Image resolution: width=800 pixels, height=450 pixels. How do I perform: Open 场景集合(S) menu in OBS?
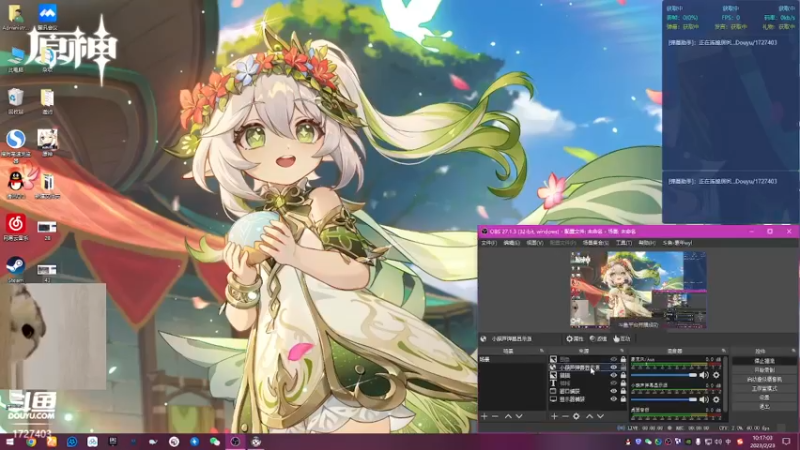[595, 243]
